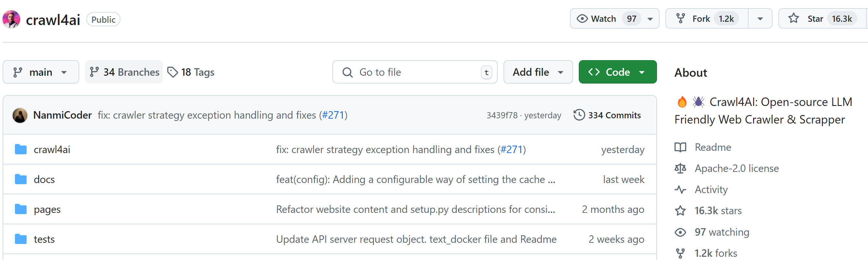Click the commit history clock icon
Image resolution: width=868 pixels, height=260 pixels.
coord(579,115)
